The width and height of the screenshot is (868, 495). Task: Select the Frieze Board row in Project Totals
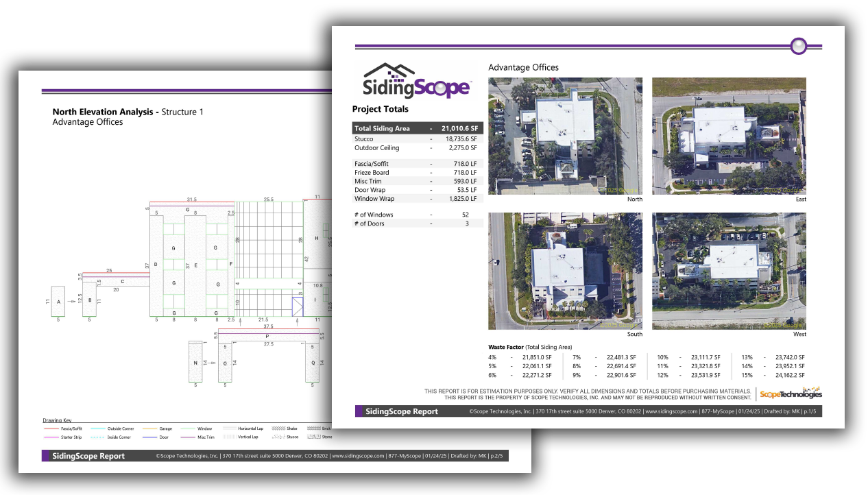point(418,173)
